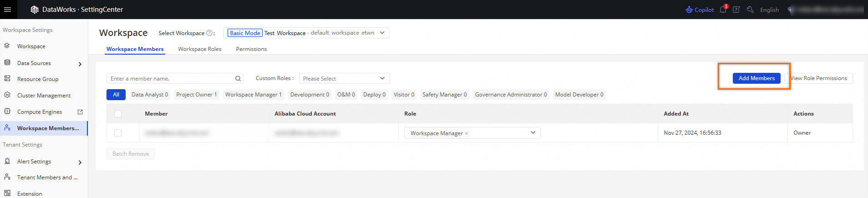Filter by Development role

coord(310,95)
